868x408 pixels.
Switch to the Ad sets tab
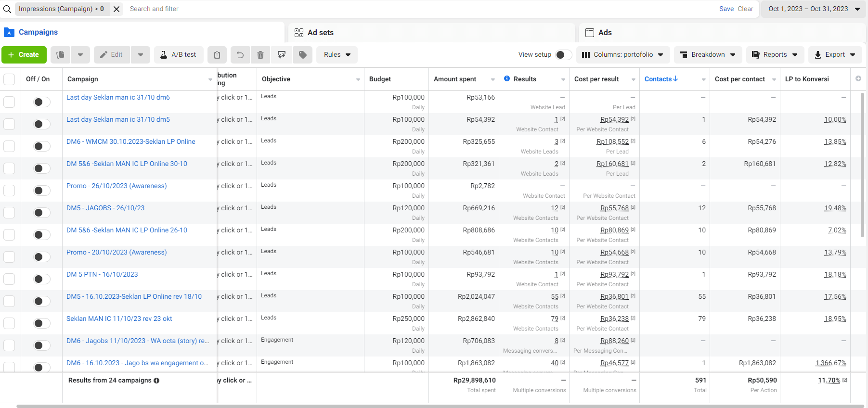(x=320, y=33)
